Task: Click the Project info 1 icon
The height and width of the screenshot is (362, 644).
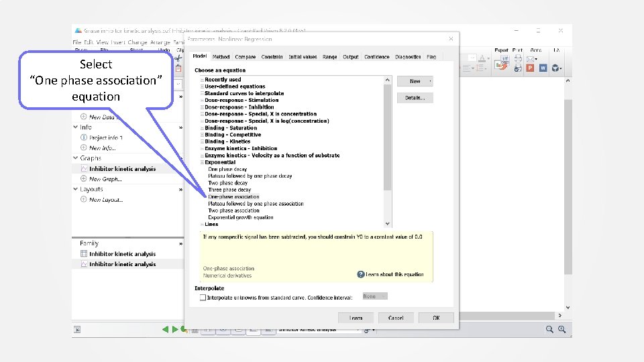Action: point(83,137)
